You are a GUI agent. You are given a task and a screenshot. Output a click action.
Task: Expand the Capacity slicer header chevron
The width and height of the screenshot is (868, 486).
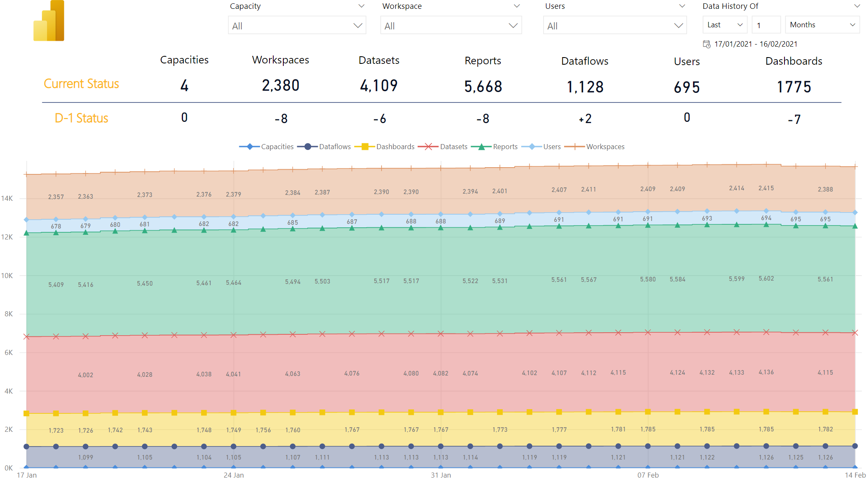click(361, 6)
